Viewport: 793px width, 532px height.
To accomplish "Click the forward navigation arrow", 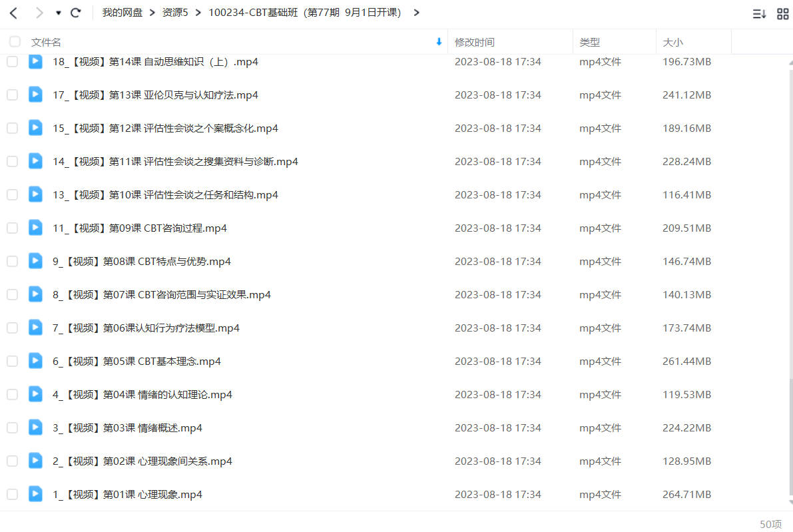I will (x=39, y=13).
